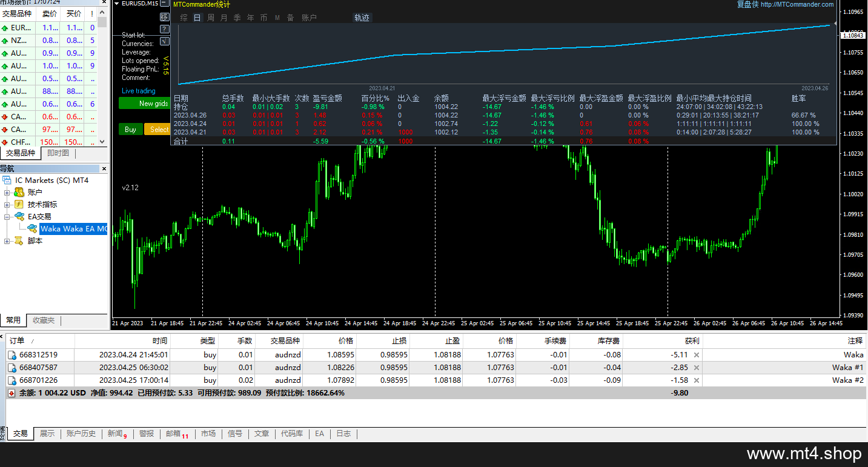Open the 日志 terminal tab

343,434
